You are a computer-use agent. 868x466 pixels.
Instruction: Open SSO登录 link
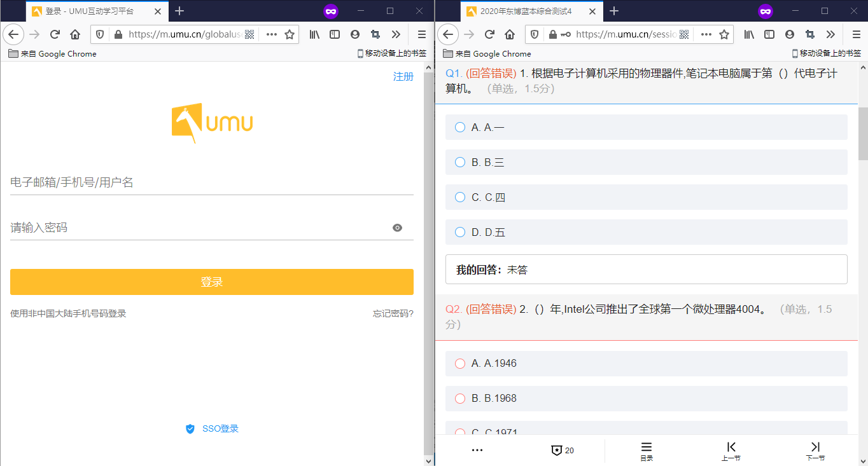tap(212, 428)
